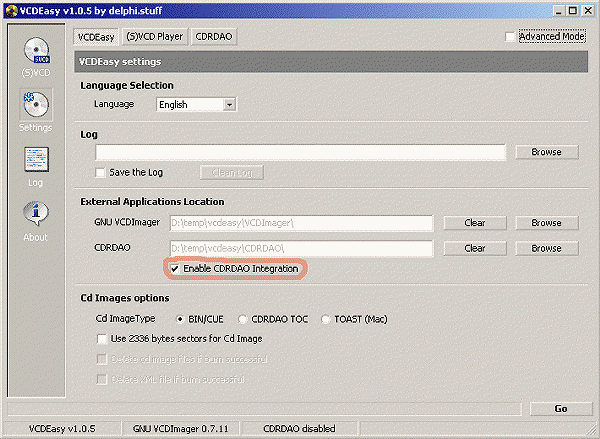Switch to the (S)VCD Player tab
The height and width of the screenshot is (439, 600).
pyautogui.click(x=155, y=37)
